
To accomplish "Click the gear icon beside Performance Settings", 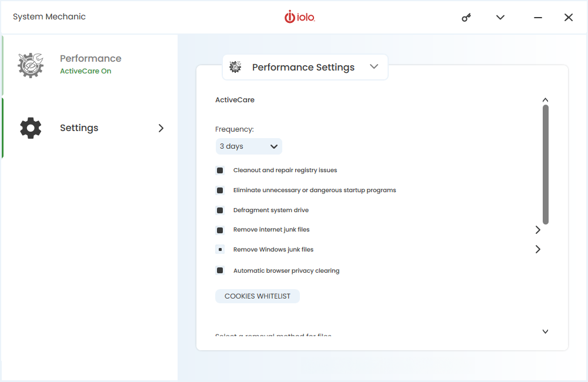I will click(x=235, y=67).
